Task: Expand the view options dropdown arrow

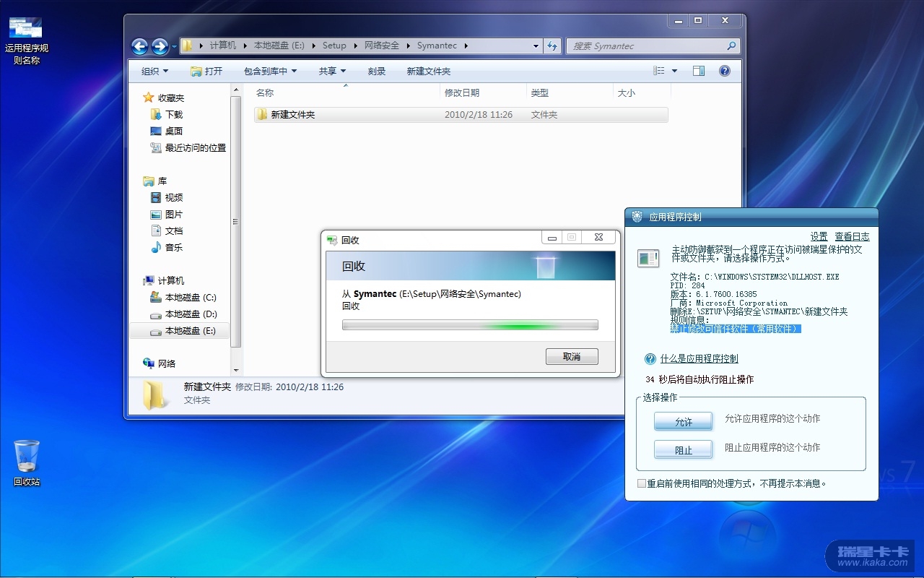Action: pos(674,71)
